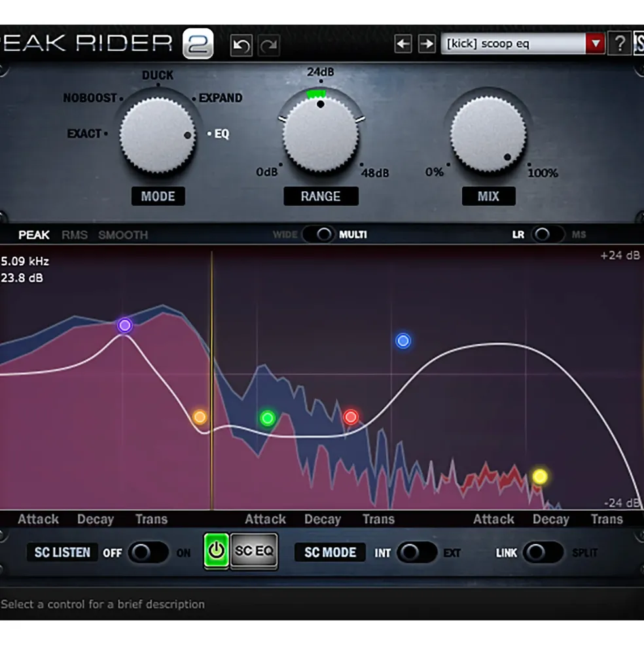Viewport: 644px width, 645px height.
Task: Flip the WIDE / MULTI switch
Action: click(x=318, y=234)
